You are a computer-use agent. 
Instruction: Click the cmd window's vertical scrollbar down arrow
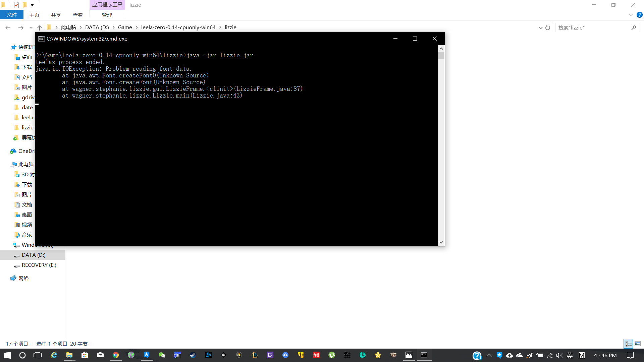[x=441, y=242]
